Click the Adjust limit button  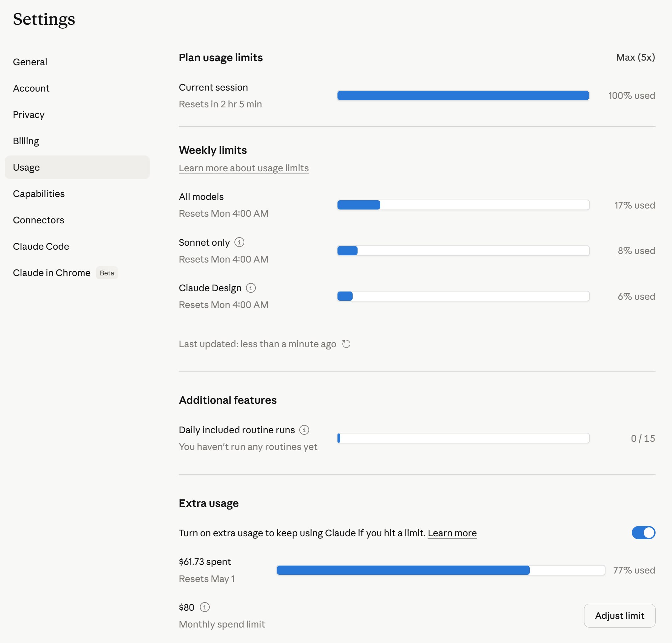tap(619, 616)
